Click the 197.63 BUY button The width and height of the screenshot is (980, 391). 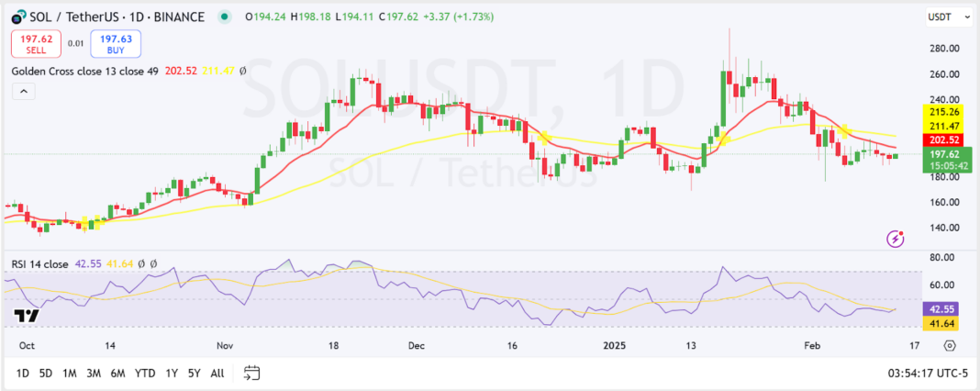(x=116, y=44)
